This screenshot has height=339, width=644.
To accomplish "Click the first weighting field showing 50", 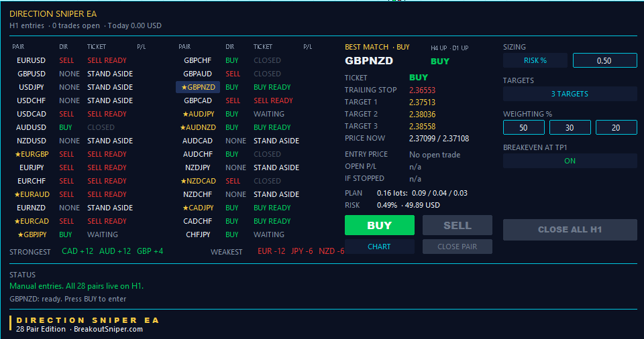I will (x=524, y=128).
